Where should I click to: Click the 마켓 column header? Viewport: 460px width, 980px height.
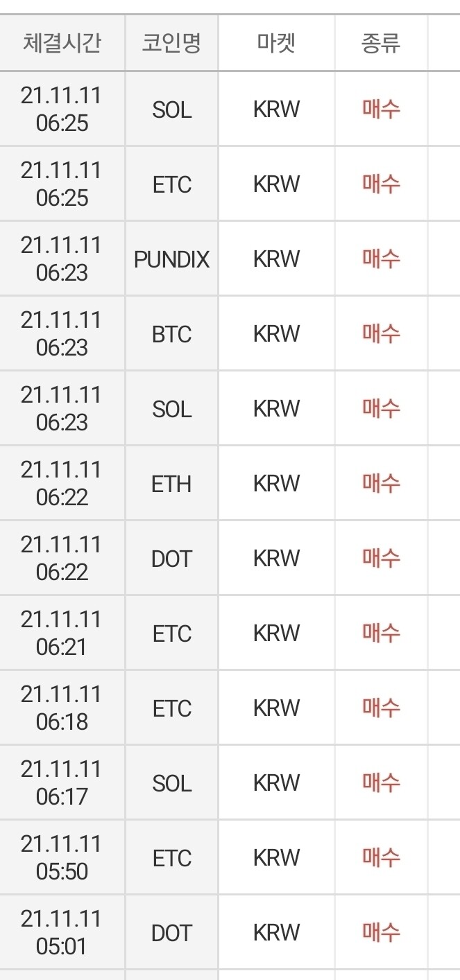click(x=275, y=43)
